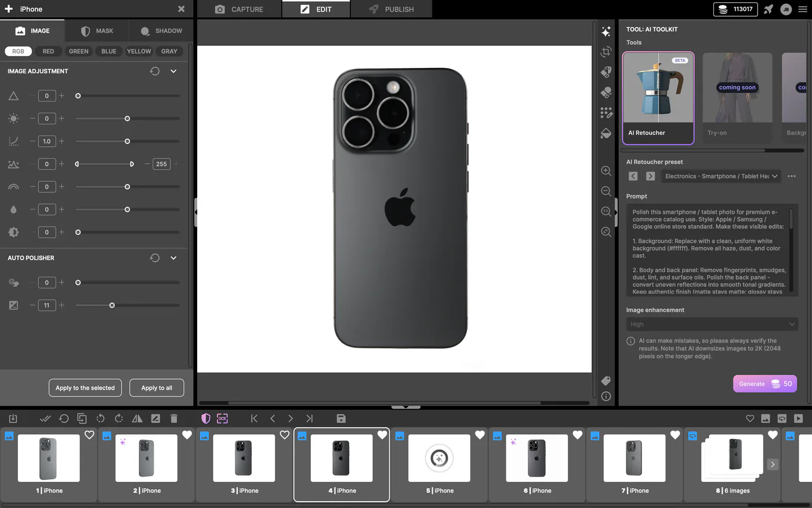The image size is (812, 508).
Task: Toggle favorite heart on thumbnail 1
Action: tap(89, 435)
